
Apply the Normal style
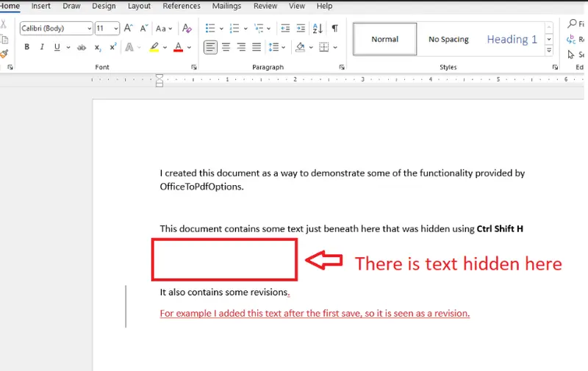pyautogui.click(x=384, y=40)
